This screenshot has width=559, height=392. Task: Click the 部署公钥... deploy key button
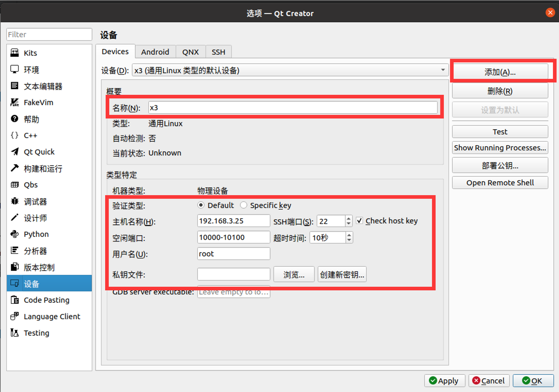pos(500,166)
